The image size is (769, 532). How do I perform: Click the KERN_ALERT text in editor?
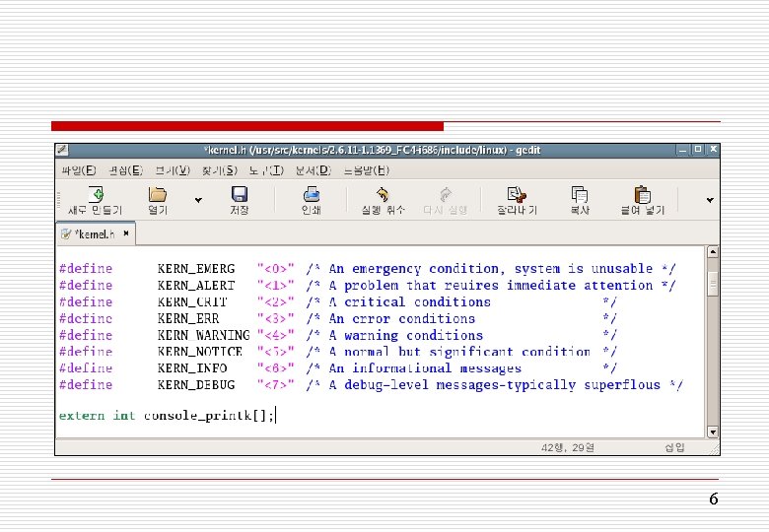pyautogui.click(x=196, y=286)
